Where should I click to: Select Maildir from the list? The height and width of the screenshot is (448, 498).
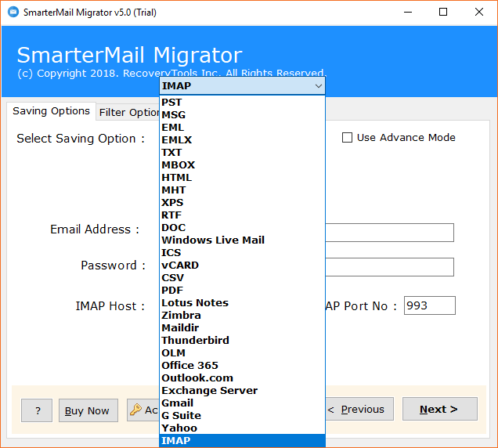click(x=242, y=328)
